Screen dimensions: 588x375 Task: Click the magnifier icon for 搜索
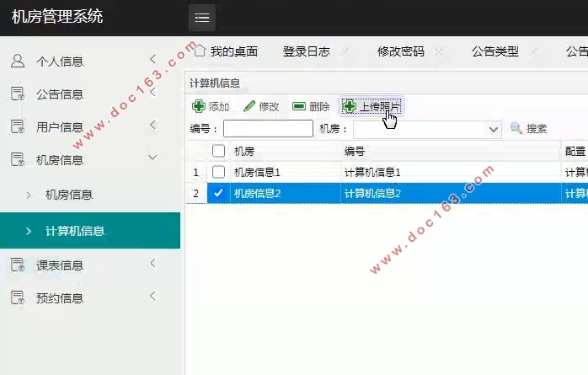click(516, 128)
